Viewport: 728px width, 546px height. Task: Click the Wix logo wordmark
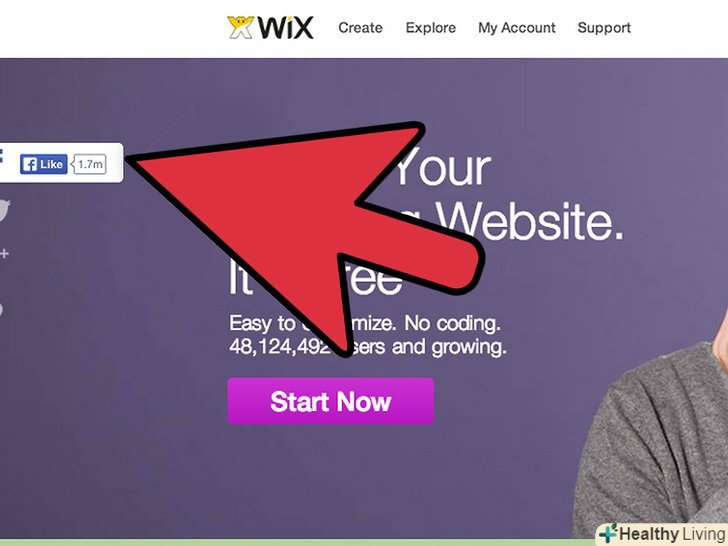tap(286, 28)
